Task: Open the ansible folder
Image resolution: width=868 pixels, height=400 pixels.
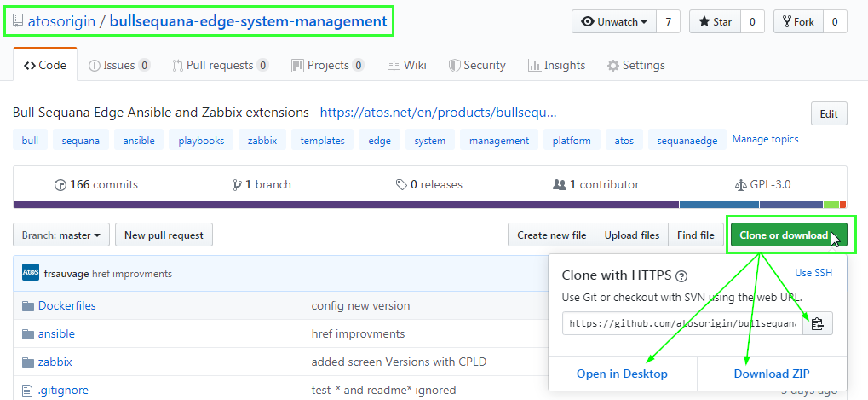Action: 56,333
